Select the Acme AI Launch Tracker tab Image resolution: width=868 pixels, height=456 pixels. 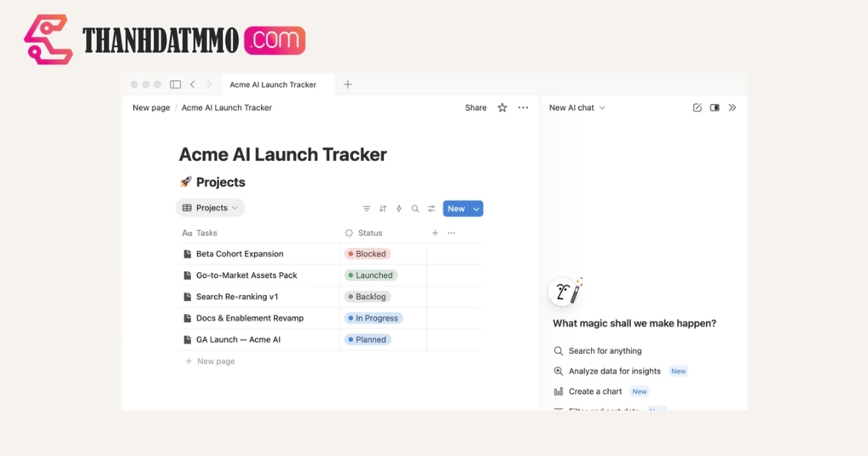[x=273, y=85]
